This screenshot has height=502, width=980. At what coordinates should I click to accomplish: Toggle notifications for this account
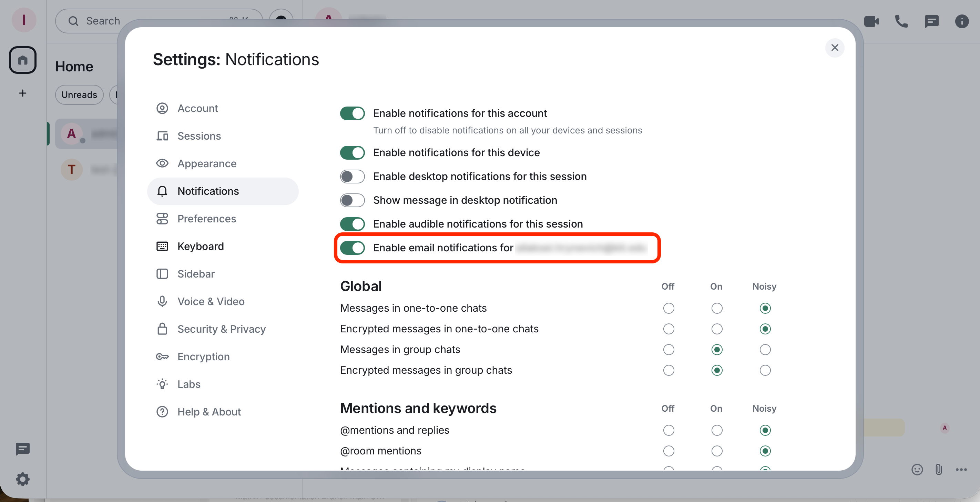coord(352,113)
